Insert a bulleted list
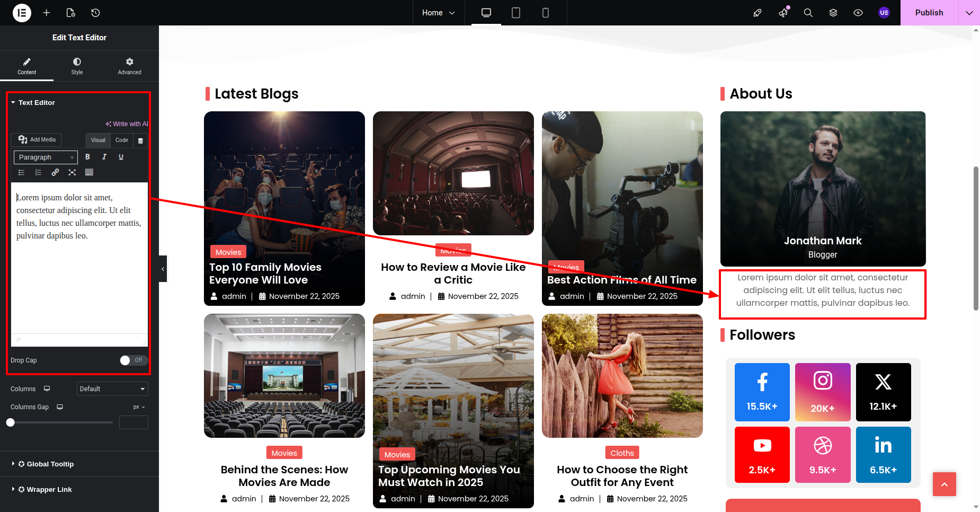Image resolution: width=980 pixels, height=512 pixels. point(22,172)
